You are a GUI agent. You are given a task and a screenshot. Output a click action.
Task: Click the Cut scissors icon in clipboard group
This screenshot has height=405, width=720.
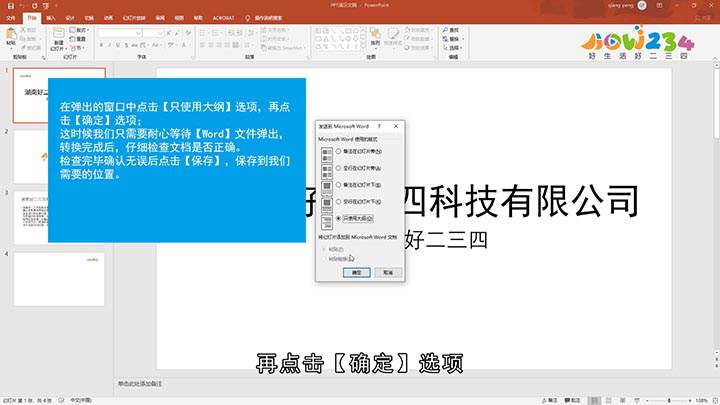[x=23, y=30]
